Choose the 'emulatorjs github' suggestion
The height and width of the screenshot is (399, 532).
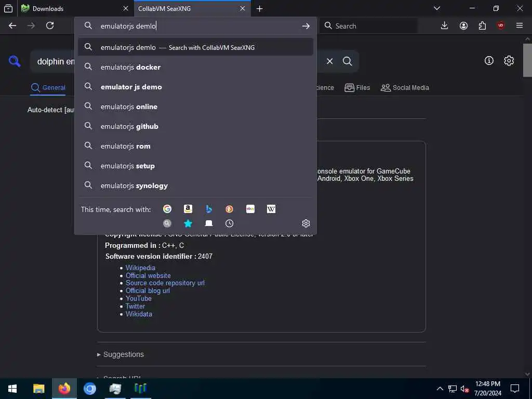[195, 126]
